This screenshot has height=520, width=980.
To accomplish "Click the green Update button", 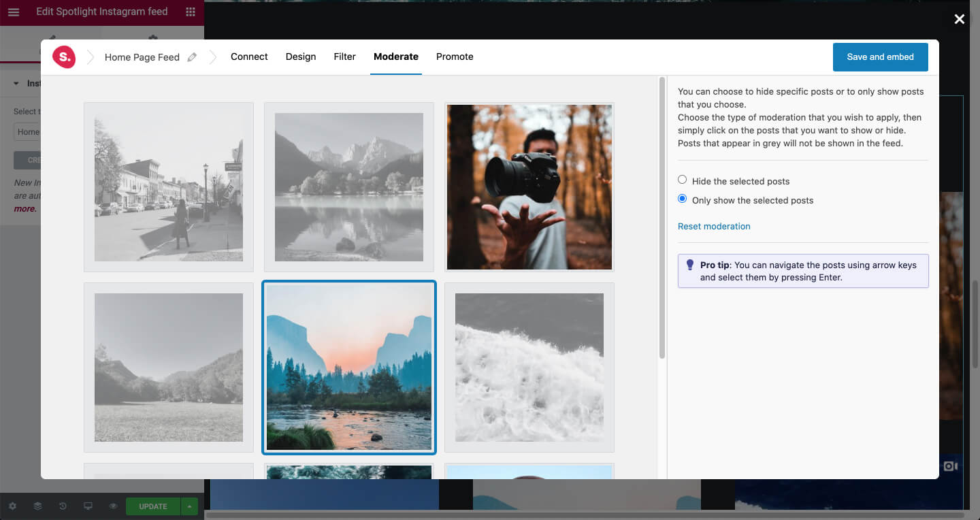I will (153, 506).
